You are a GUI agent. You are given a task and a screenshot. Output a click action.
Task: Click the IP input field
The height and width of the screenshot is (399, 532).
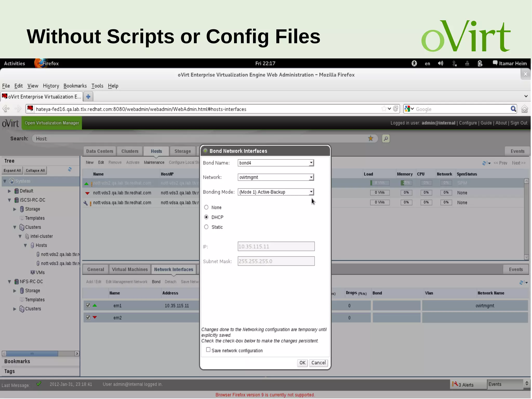276,246
